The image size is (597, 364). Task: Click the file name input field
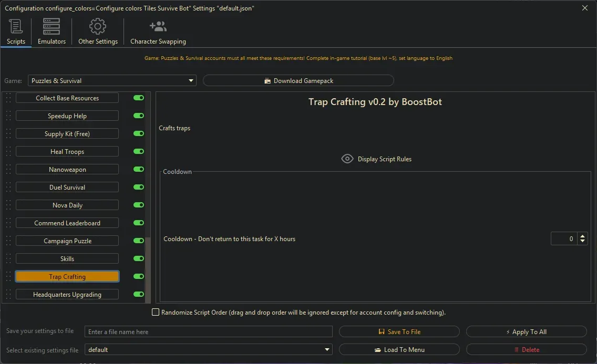[208, 331]
